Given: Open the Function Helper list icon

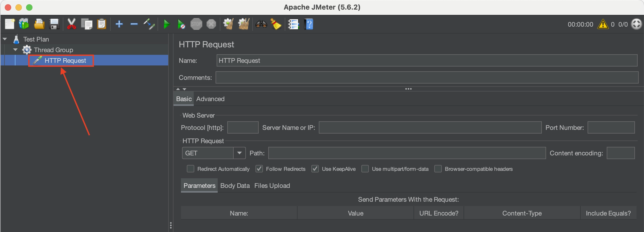Looking at the screenshot, I should pos(294,24).
